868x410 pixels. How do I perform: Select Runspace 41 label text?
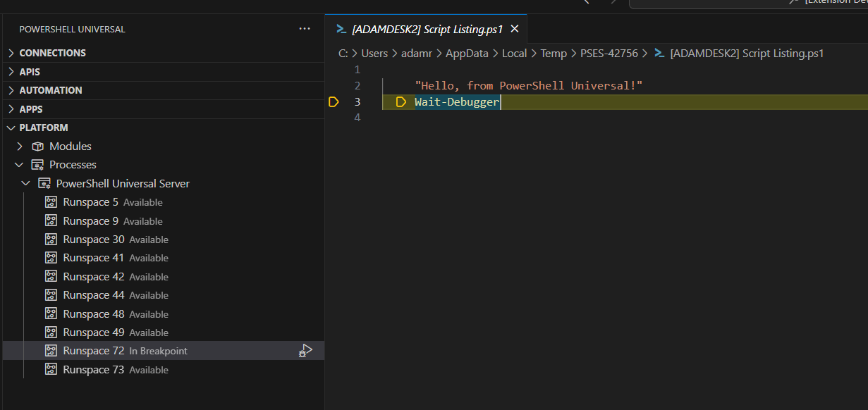[x=94, y=258]
